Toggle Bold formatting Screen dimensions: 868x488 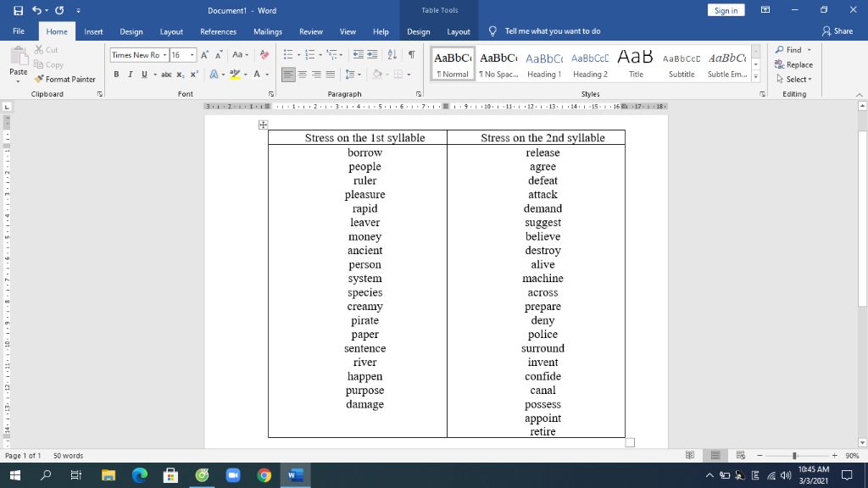tap(116, 75)
